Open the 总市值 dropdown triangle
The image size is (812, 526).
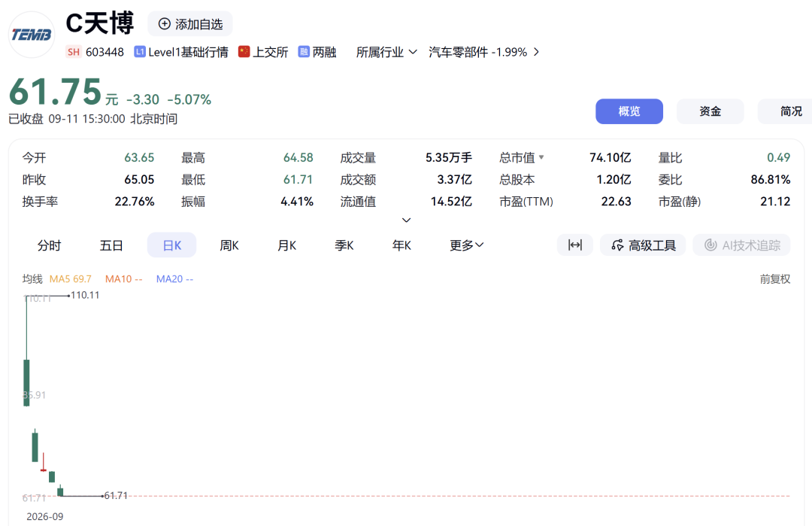tap(541, 157)
